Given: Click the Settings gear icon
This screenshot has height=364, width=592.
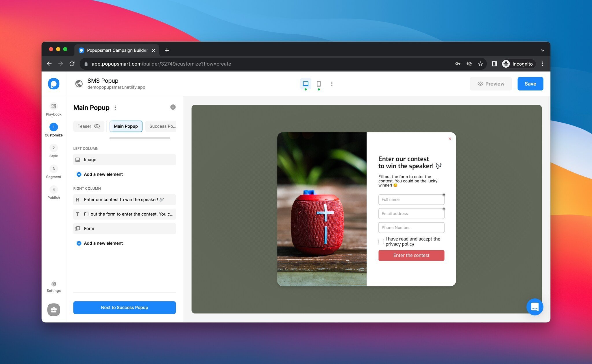Looking at the screenshot, I should [x=54, y=283].
